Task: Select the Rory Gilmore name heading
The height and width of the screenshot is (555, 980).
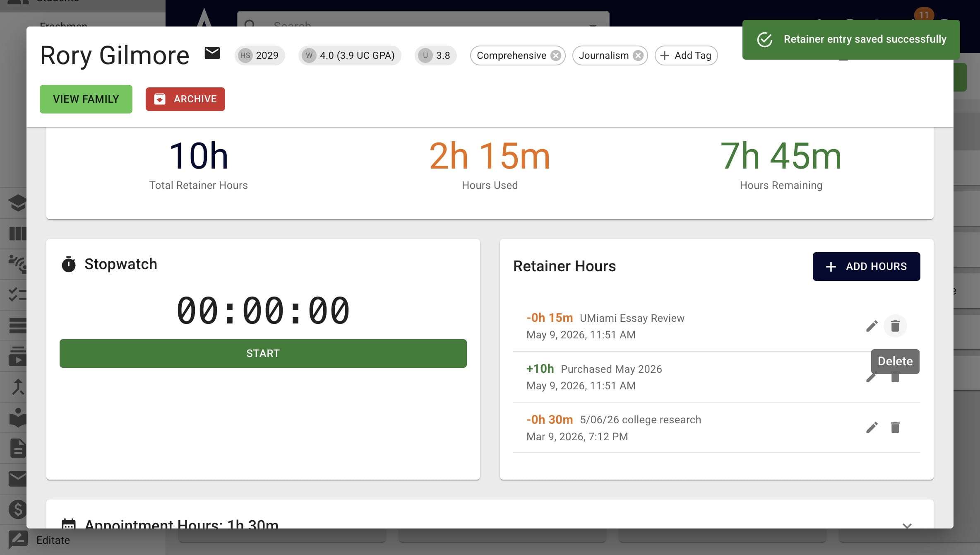Action: pos(115,55)
